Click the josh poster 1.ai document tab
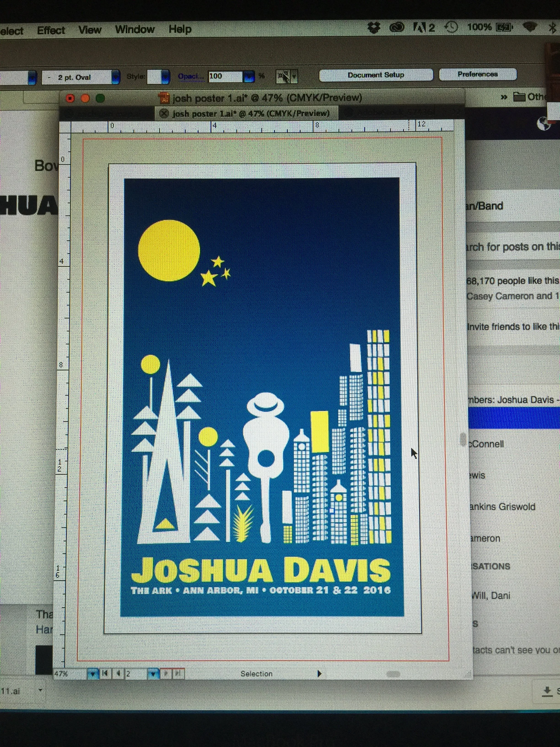 (x=246, y=113)
